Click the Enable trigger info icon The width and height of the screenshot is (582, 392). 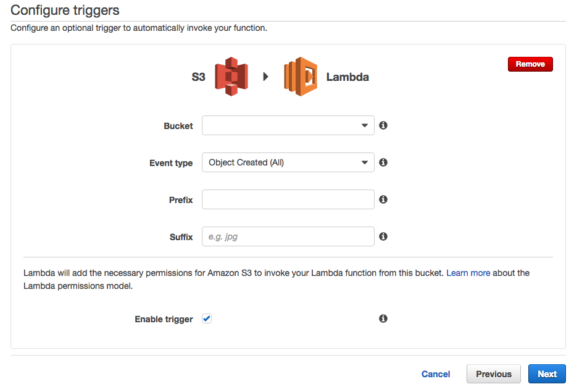point(383,319)
